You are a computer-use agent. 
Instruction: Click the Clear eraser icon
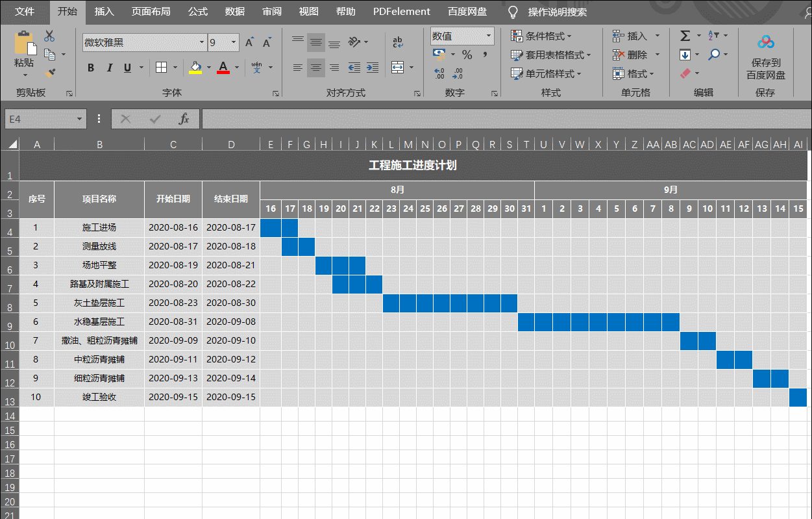tap(685, 73)
